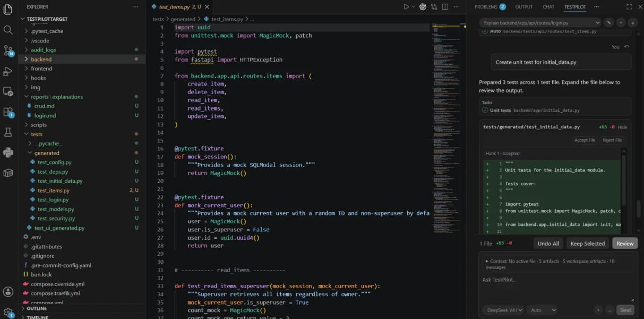The height and width of the screenshot is (319, 644).
Task: Open the Search view in activity bar
Action: click(x=8, y=30)
